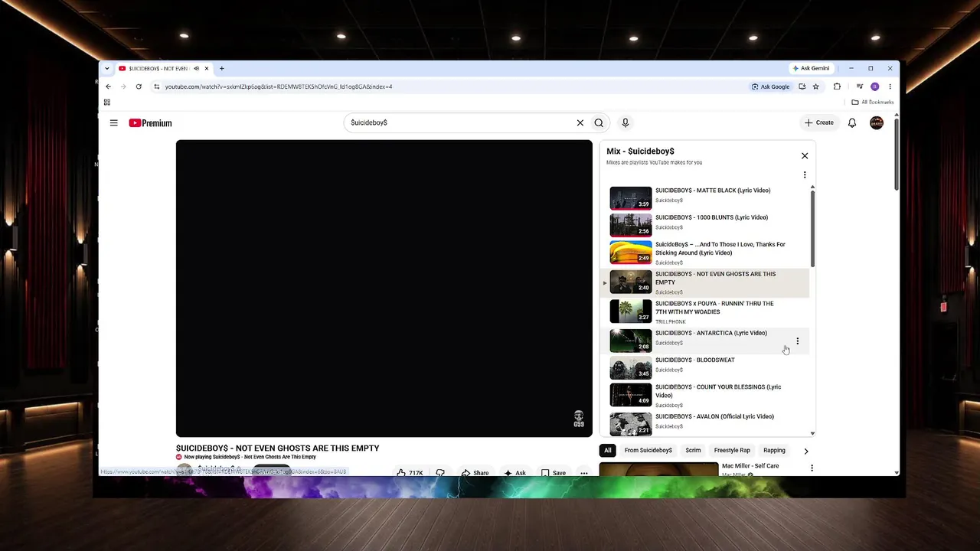Click the Mix playlist scrollbar
The width and height of the screenshot is (980, 551).
[x=812, y=228]
